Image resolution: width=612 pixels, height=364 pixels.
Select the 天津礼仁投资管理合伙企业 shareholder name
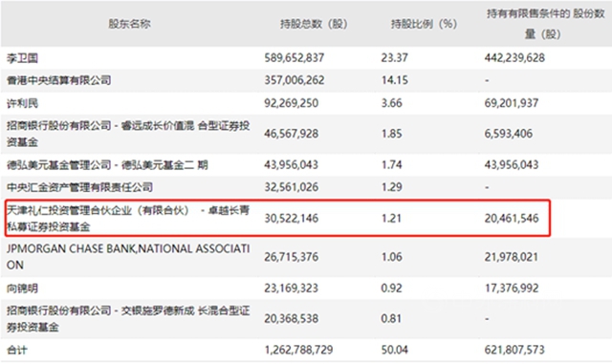[x=128, y=219]
